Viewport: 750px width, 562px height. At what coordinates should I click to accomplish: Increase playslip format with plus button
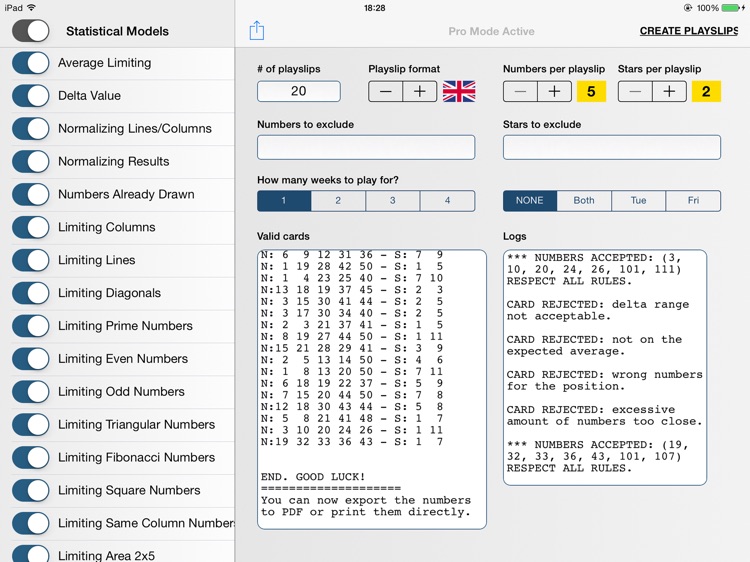(x=419, y=91)
